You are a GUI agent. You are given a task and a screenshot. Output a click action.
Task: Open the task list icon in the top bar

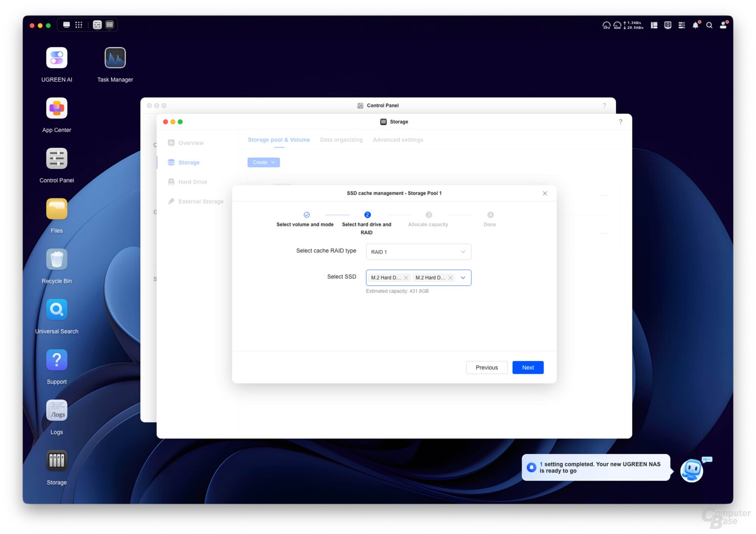click(682, 25)
